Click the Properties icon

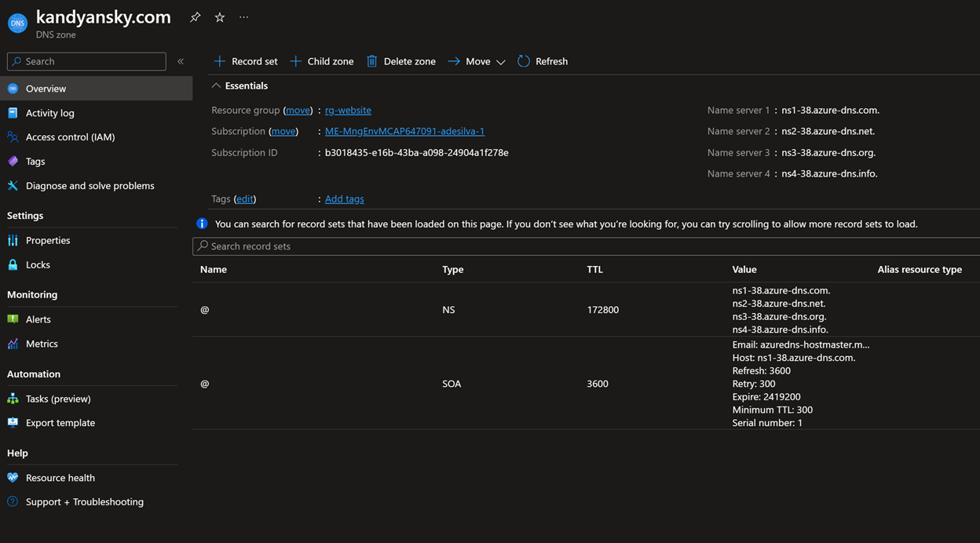(x=13, y=240)
